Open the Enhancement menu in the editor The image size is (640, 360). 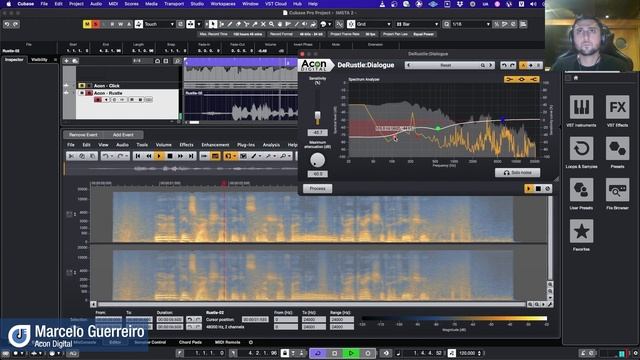215,145
